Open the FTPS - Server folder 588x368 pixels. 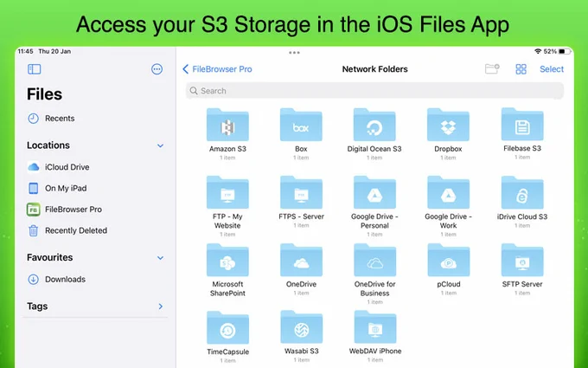pos(301,192)
